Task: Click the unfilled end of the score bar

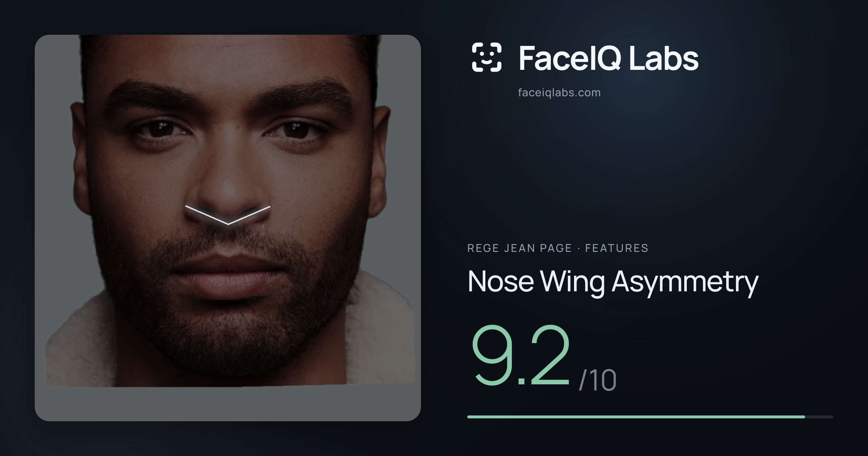Action: tap(819, 417)
